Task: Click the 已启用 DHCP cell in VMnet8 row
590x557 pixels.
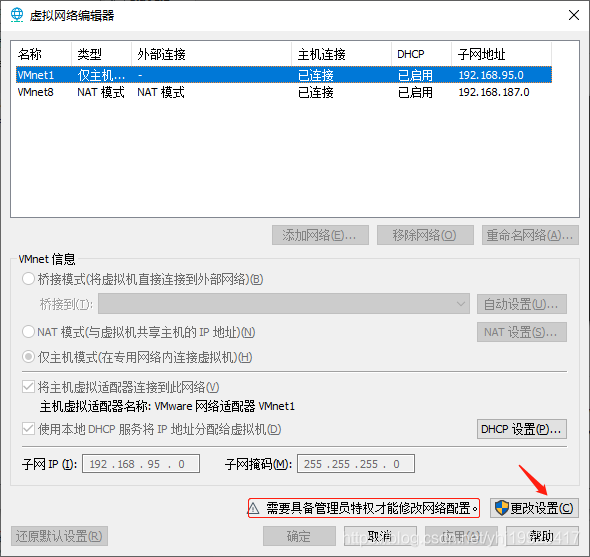Action: (x=415, y=92)
